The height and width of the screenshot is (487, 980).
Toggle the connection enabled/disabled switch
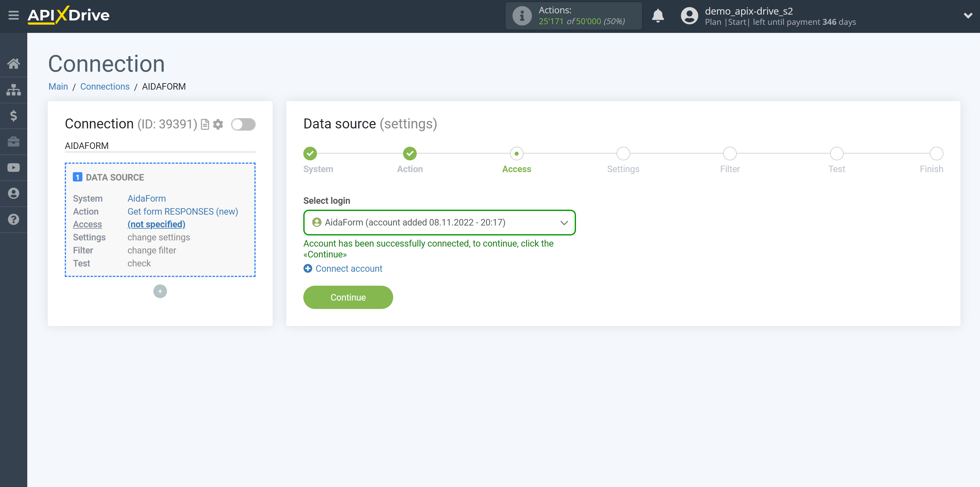(243, 124)
